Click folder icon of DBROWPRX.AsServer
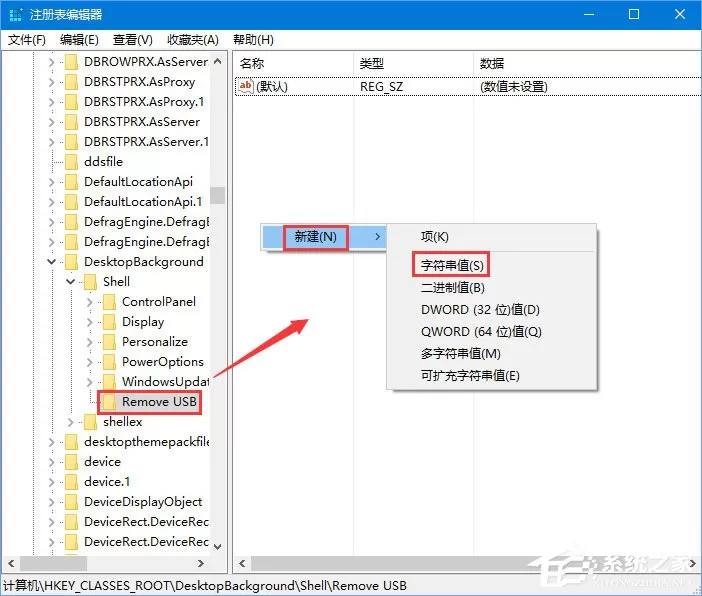This screenshot has width=702, height=596. coord(72,62)
